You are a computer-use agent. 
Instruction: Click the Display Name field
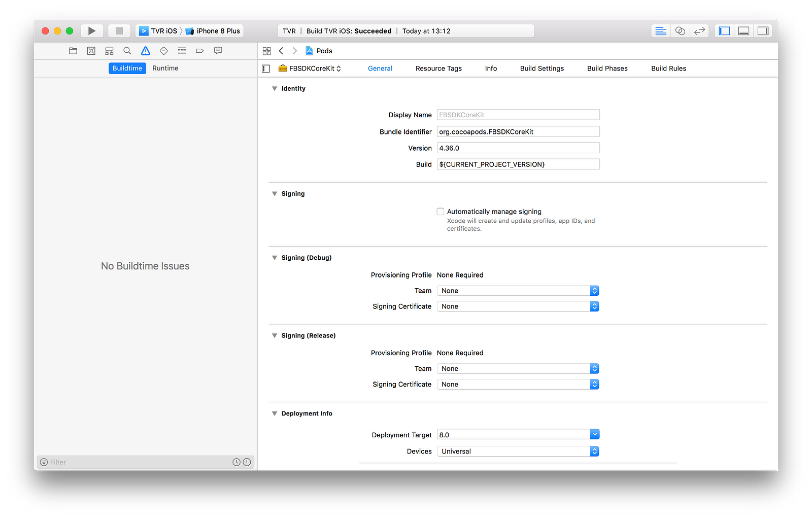pos(518,115)
